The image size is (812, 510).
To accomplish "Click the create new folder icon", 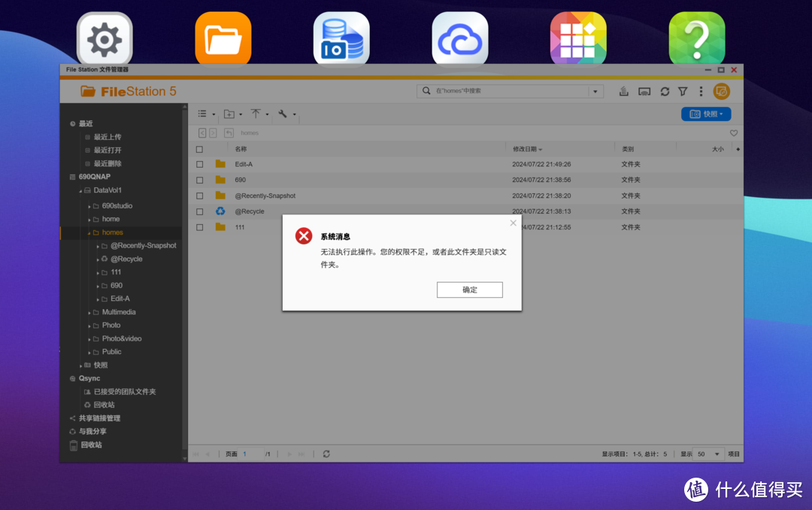I will click(229, 114).
